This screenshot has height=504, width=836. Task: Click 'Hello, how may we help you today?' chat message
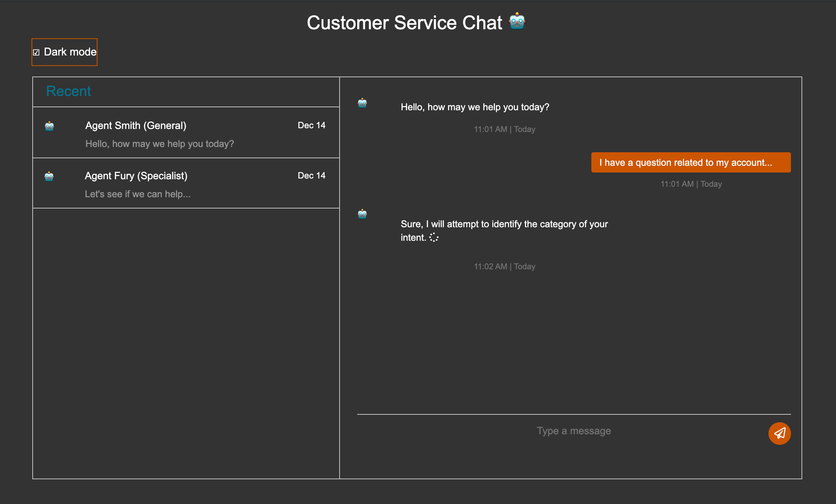[475, 107]
